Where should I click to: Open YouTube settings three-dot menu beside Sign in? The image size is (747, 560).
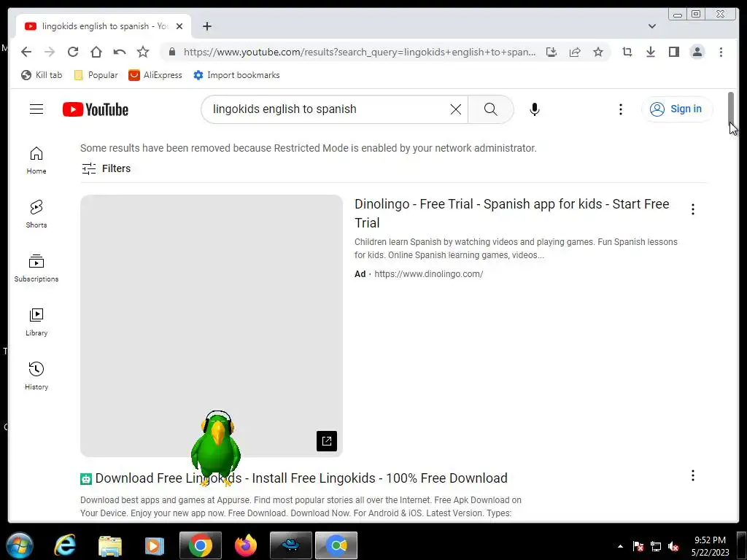pyautogui.click(x=620, y=109)
